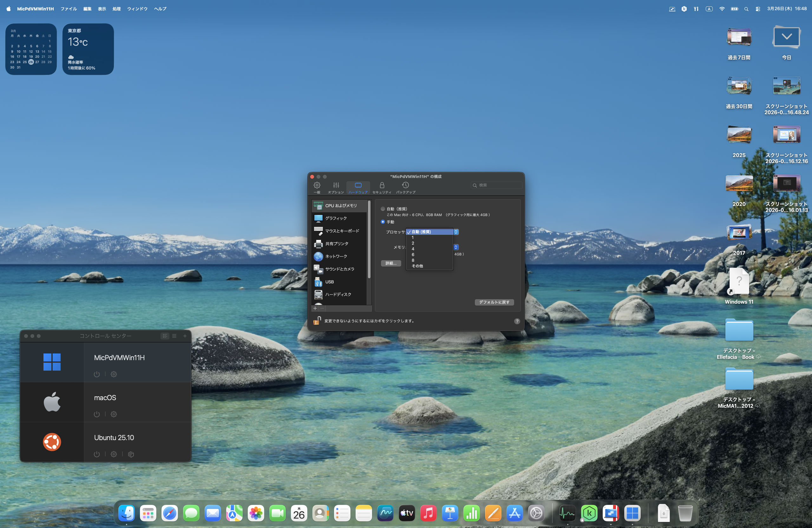Open the ウィンドウ menu in menu bar
812x528 pixels.
137,9
